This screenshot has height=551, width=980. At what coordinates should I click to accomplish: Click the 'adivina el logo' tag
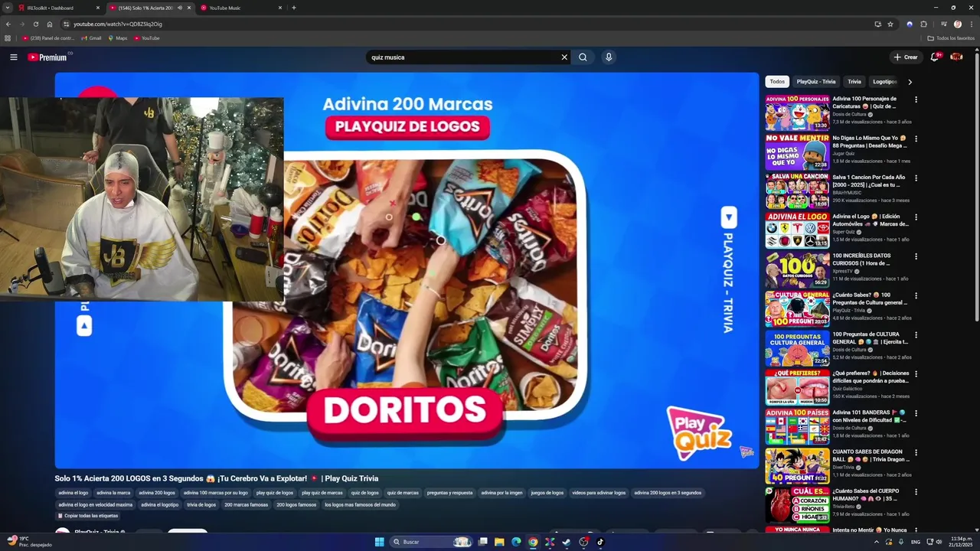pyautogui.click(x=73, y=493)
